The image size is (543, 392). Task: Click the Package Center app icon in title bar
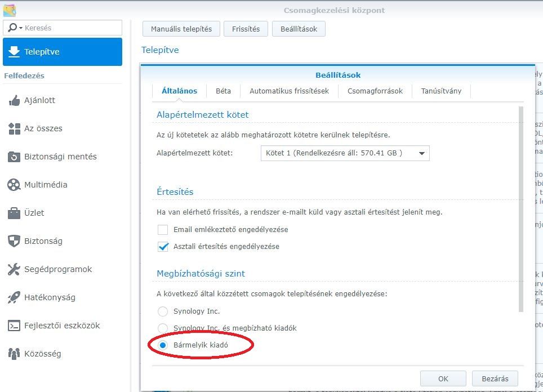click(10, 10)
